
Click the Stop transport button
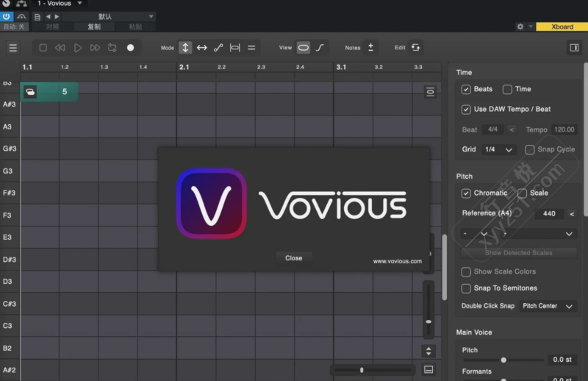pyautogui.click(x=43, y=48)
